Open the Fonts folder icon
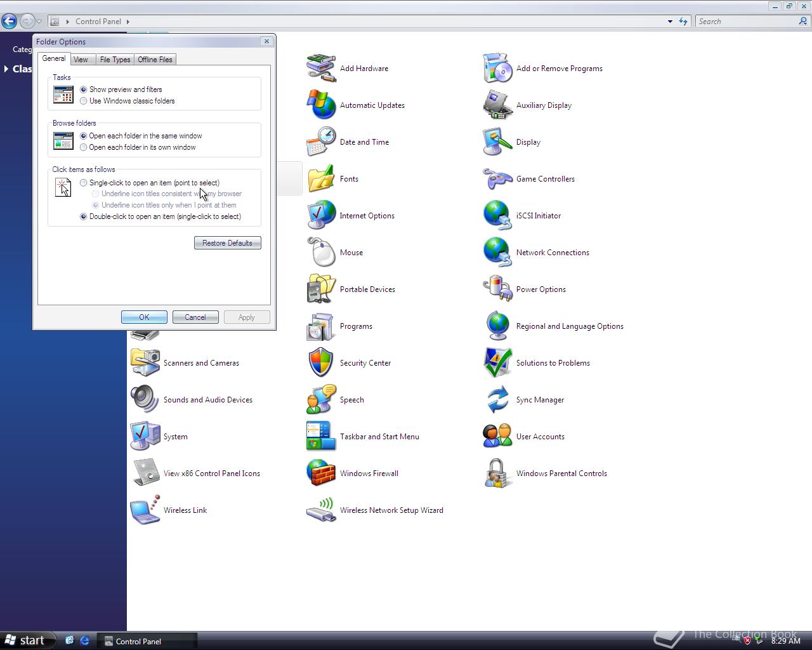 tap(321, 179)
